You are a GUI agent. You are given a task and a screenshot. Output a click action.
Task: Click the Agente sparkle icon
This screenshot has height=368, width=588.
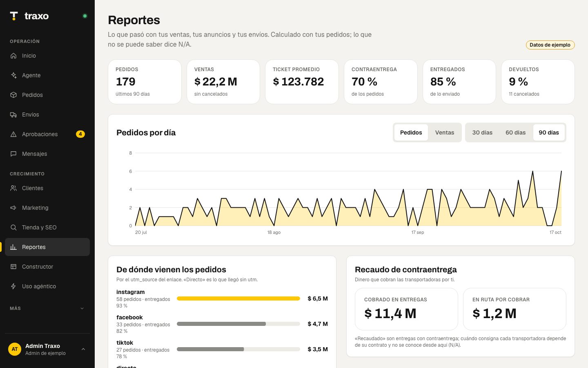(13, 75)
